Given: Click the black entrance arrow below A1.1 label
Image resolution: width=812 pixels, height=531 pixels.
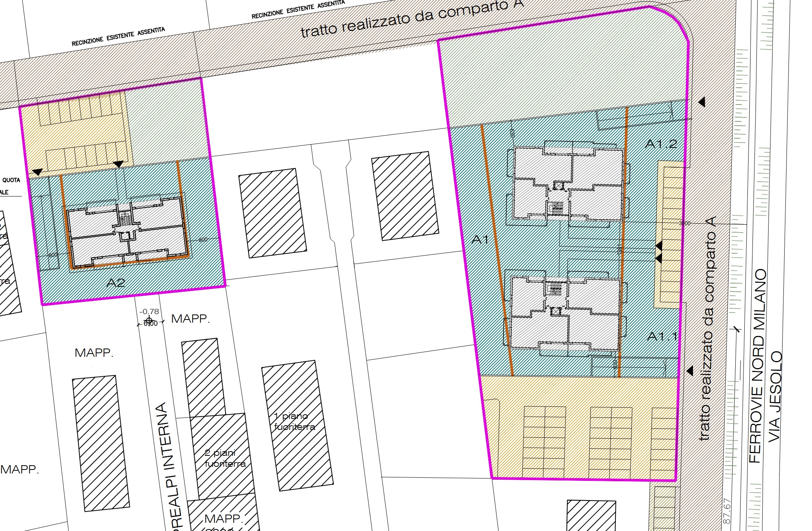Looking at the screenshot, I should coord(690,370).
